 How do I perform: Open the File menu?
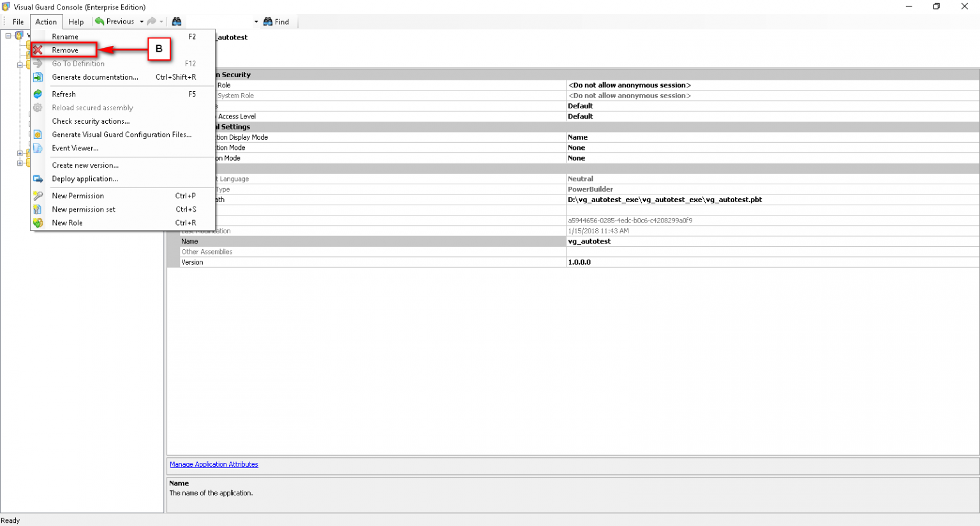pos(18,22)
